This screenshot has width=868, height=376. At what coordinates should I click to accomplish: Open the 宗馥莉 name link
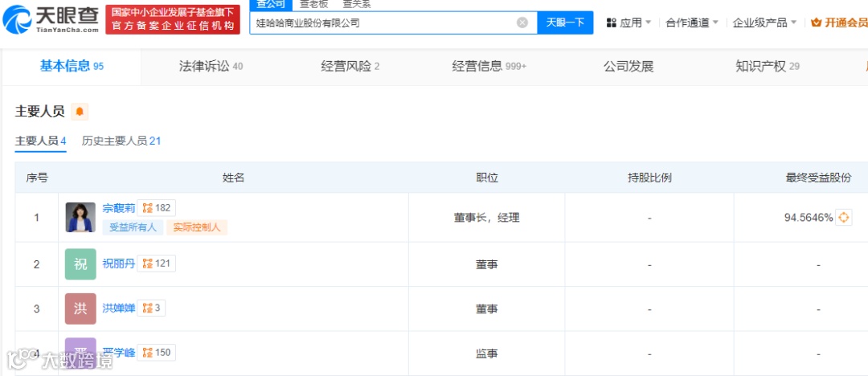[118, 208]
